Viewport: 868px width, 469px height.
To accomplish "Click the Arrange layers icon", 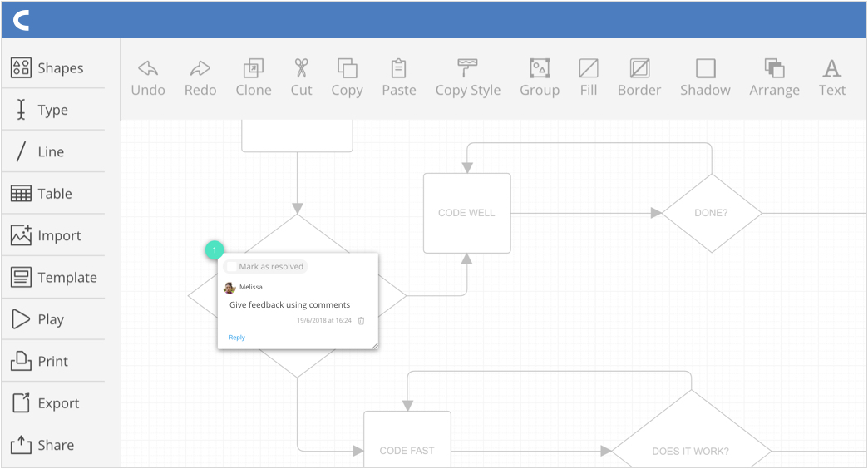I will 774,68.
